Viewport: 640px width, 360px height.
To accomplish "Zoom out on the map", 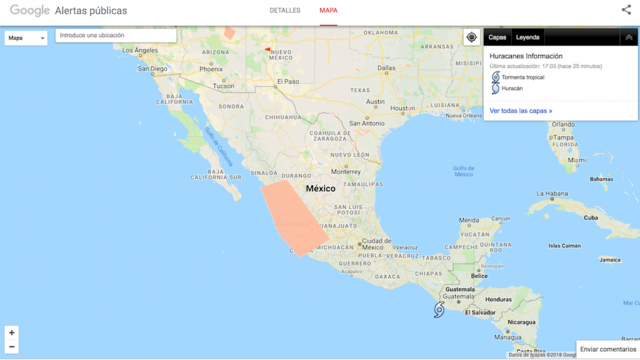I will click(12, 347).
